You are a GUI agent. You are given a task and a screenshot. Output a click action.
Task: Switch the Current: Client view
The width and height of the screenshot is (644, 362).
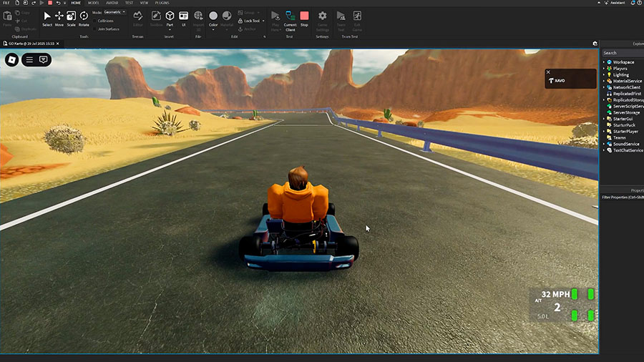pos(291,21)
